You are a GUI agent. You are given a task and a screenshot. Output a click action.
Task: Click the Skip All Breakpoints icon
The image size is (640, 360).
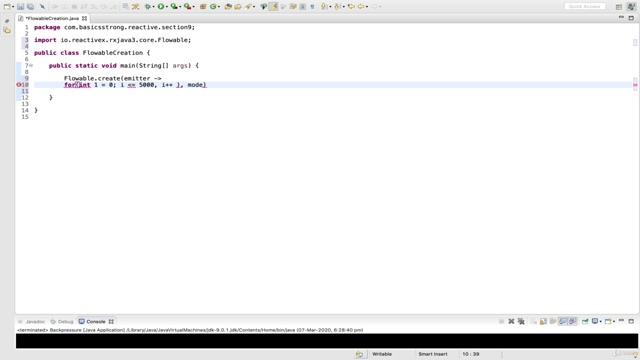pyautogui.click(x=42, y=7)
